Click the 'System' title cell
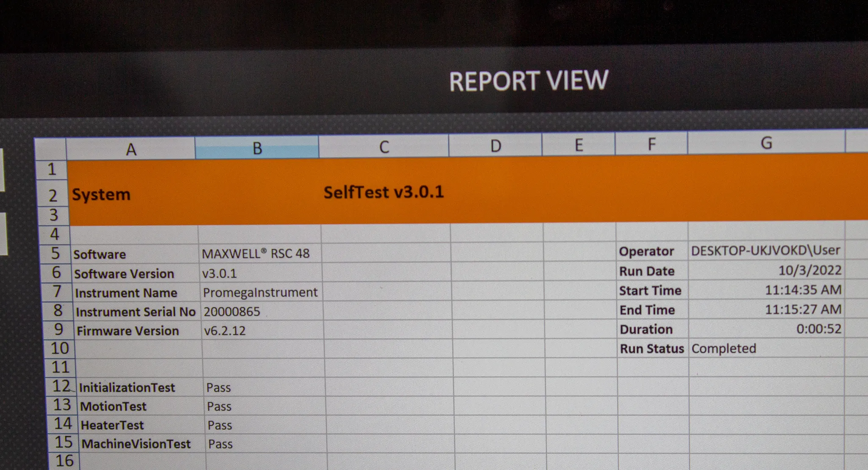 point(101,195)
